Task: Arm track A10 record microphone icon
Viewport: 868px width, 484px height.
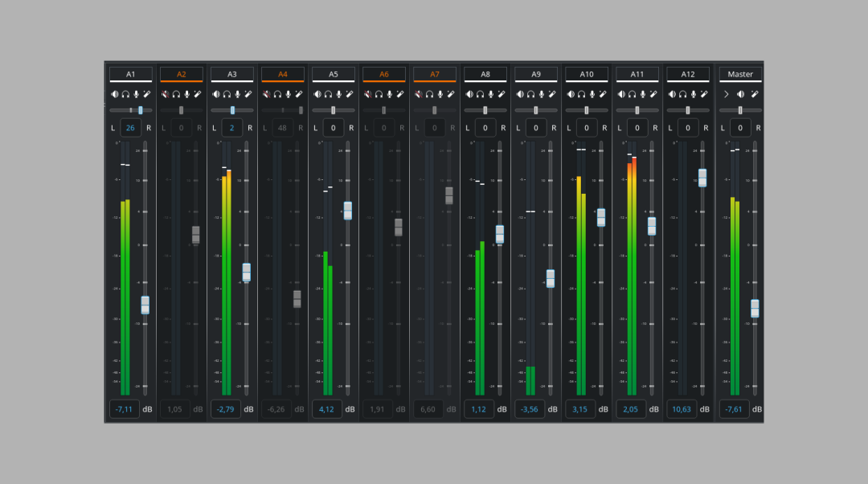Action: click(x=592, y=94)
